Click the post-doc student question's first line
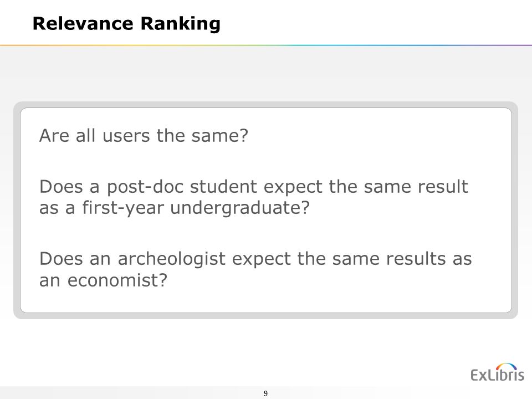 (254, 187)
